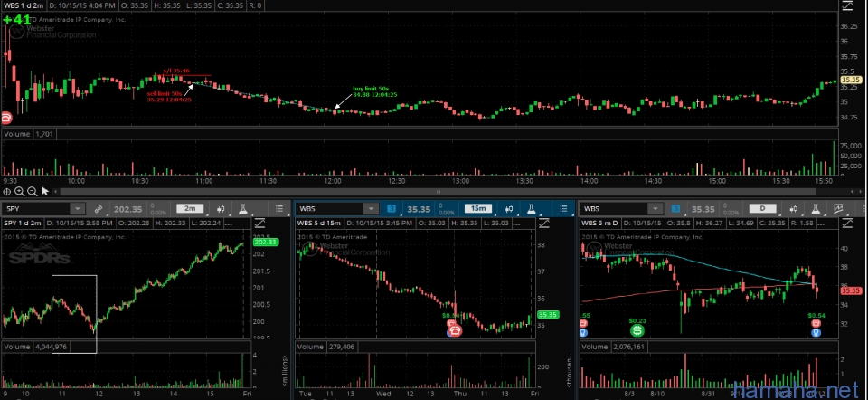The width and height of the screenshot is (868, 400).
Task: Change the 2m timeframe in SPY panel
Action: pos(190,209)
